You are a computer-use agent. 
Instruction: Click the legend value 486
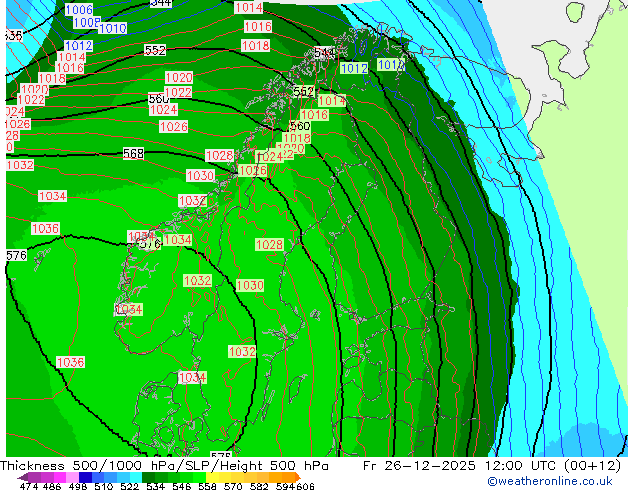point(52,486)
